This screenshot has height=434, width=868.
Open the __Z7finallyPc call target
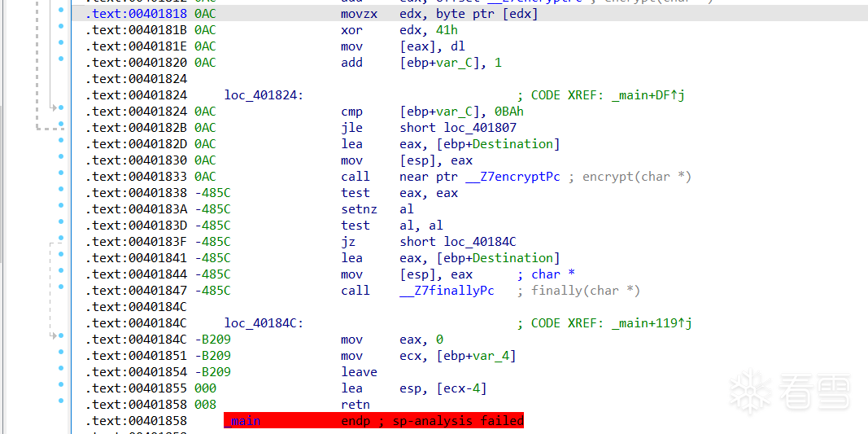pos(447,291)
